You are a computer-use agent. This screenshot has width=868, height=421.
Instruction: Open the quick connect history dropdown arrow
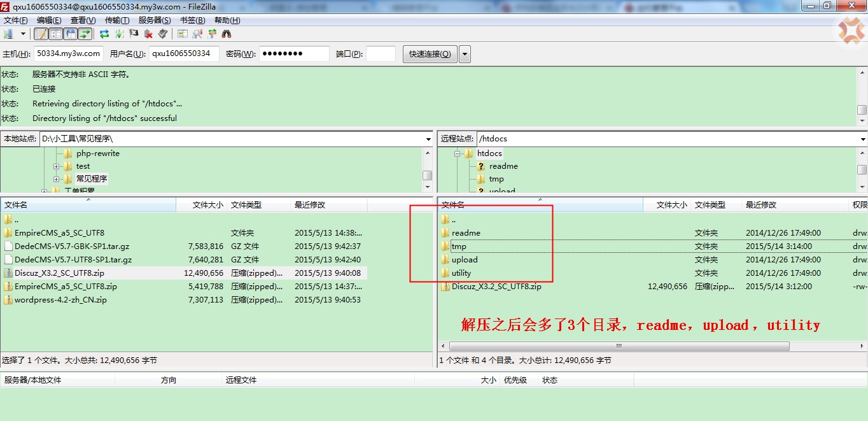click(x=465, y=54)
